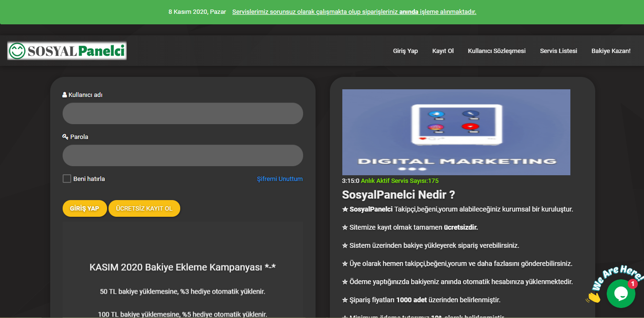Open Kullanıcı Sözleşmesi page
This screenshot has height=318, width=644.
[x=497, y=51]
